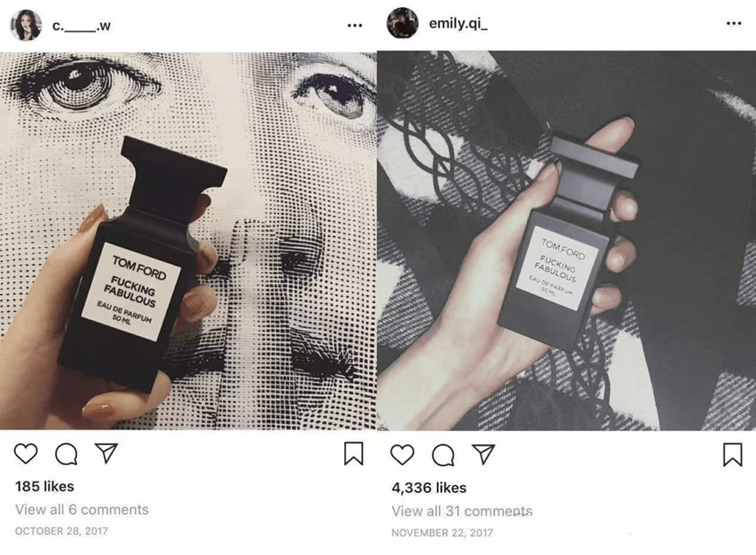Viewport: 756px width, 555px height.
Task: Open the Tom Ford bottle photo on eye-print background
Action: tap(188, 240)
